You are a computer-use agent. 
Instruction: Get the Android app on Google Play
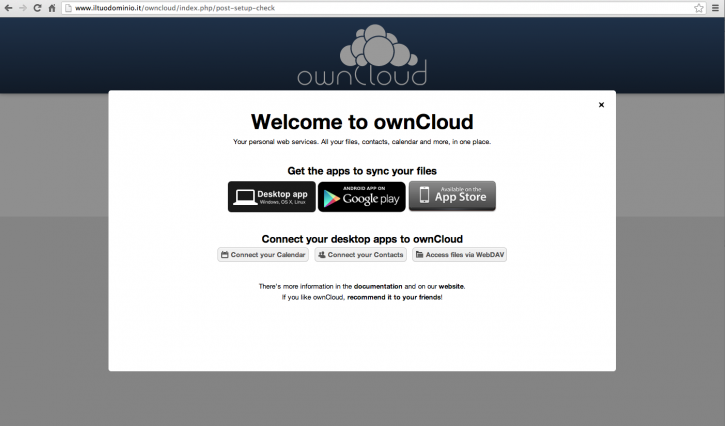(362, 197)
